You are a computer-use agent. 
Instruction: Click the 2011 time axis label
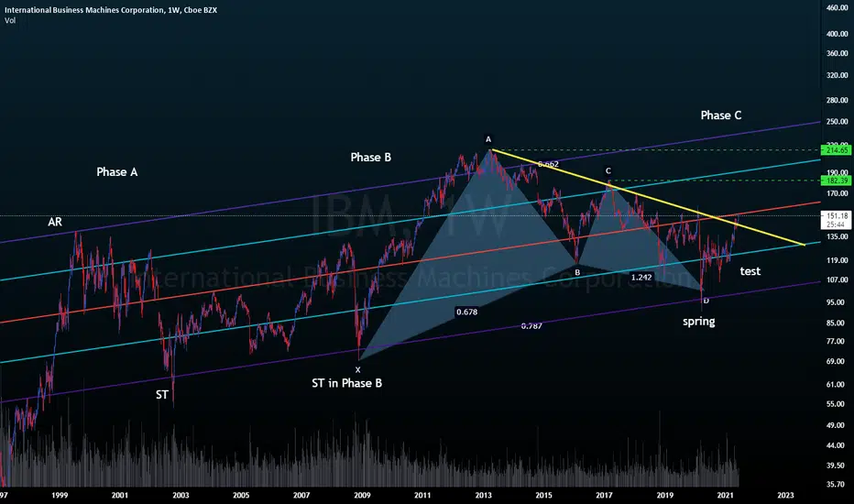(422, 495)
